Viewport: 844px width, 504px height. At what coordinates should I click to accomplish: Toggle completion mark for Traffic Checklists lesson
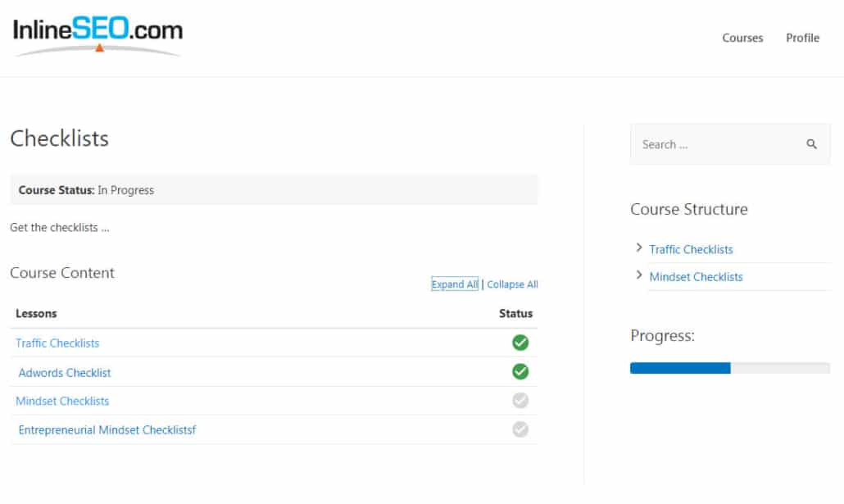pos(520,343)
